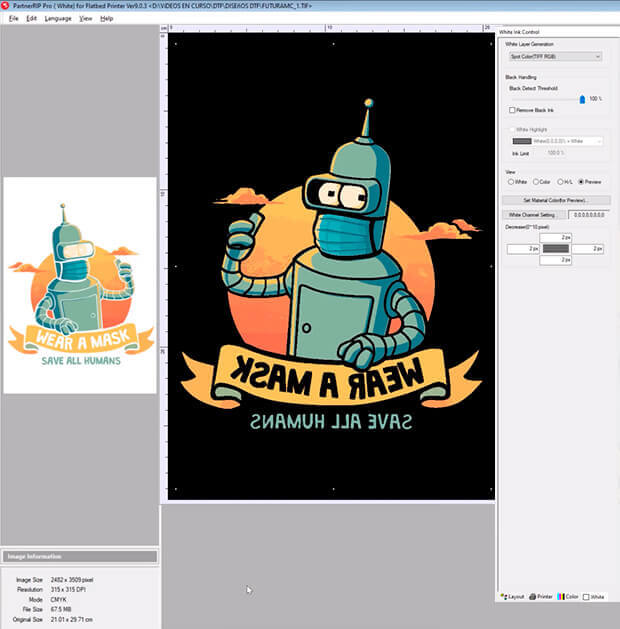Open the File menu
Image resolution: width=620 pixels, height=629 pixels.
pos(13,18)
